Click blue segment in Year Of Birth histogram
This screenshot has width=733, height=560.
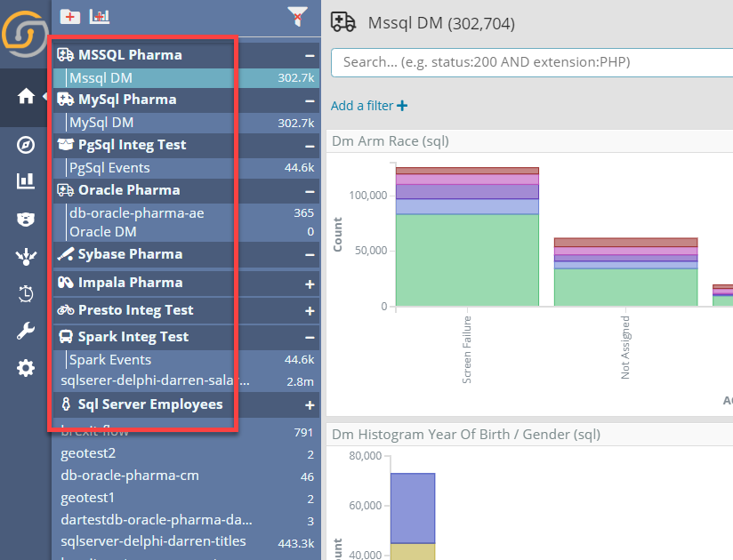(x=413, y=508)
